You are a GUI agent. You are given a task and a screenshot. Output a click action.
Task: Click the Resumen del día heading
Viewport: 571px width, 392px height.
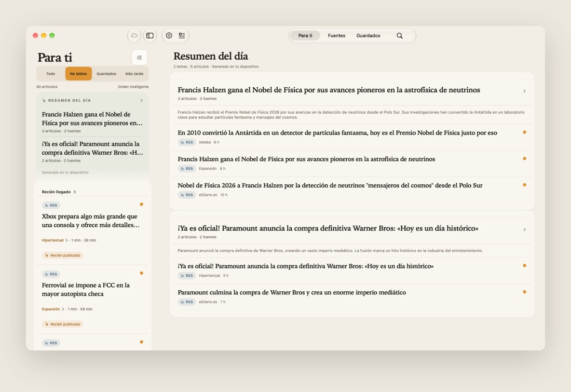pyautogui.click(x=210, y=56)
